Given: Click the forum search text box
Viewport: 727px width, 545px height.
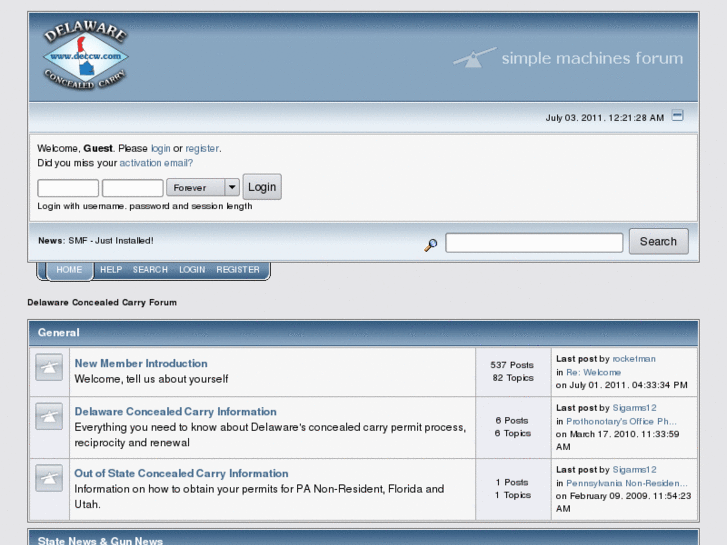Looking at the screenshot, I should click(534, 243).
